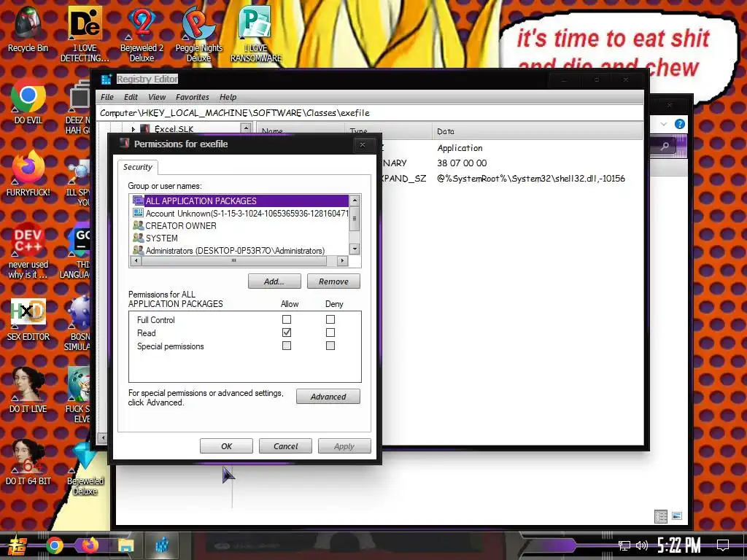
Task: Open the View menu in Registry Editor
Action: coord(157,97)
